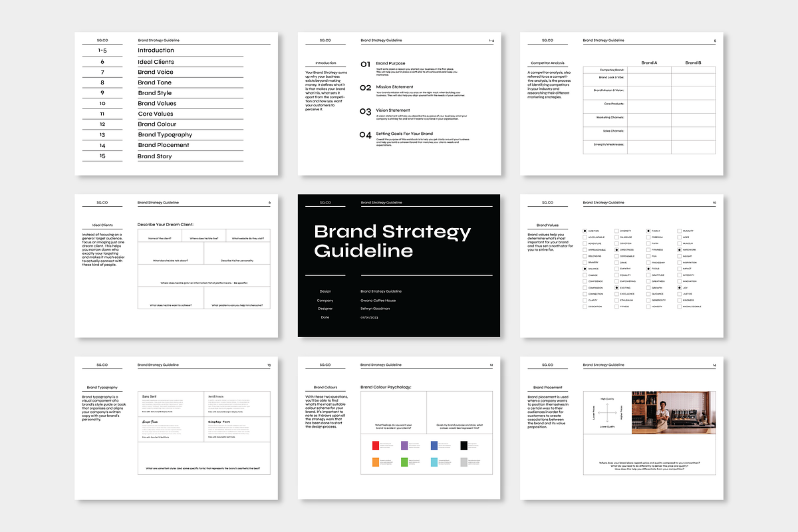Pick the red colour swatch
798x532 pixels.
tap(376, 445)
